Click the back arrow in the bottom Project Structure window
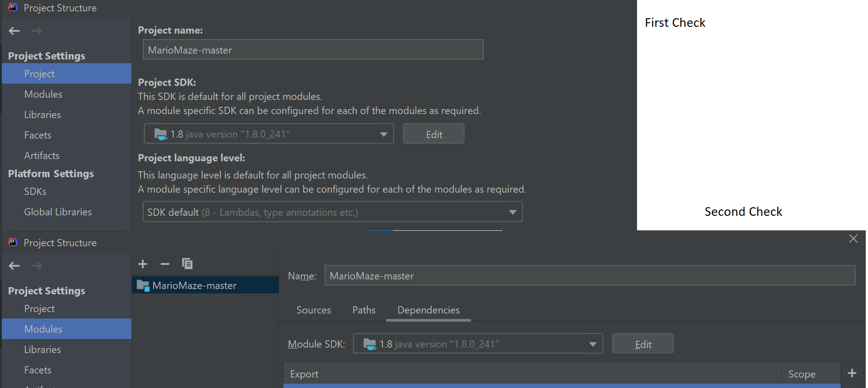The height and width of the screenshot is (388, 868). 15,266
